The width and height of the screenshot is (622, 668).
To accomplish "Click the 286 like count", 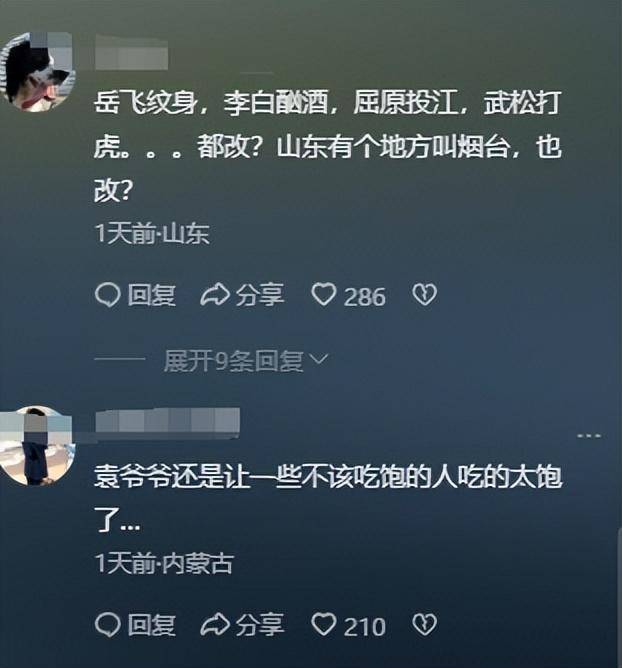I will pyautogui.click(x=365, y=297).
